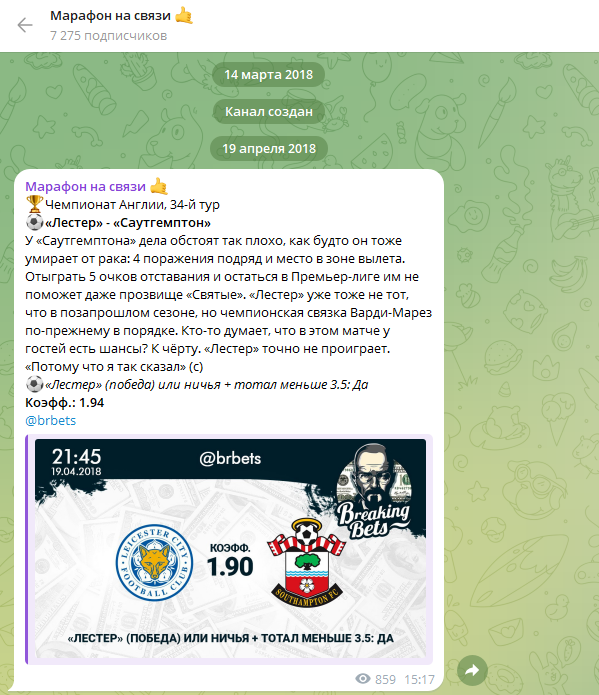Open the match preview image thumbnail
599x695 pixels.
pyautogui.click(x=230, y=550)
